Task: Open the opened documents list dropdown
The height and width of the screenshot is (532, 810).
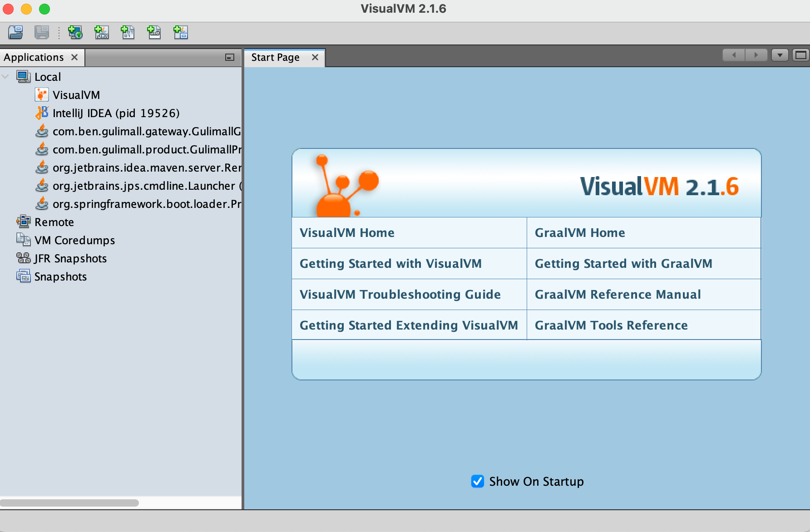Action: [x=780, y=55]
